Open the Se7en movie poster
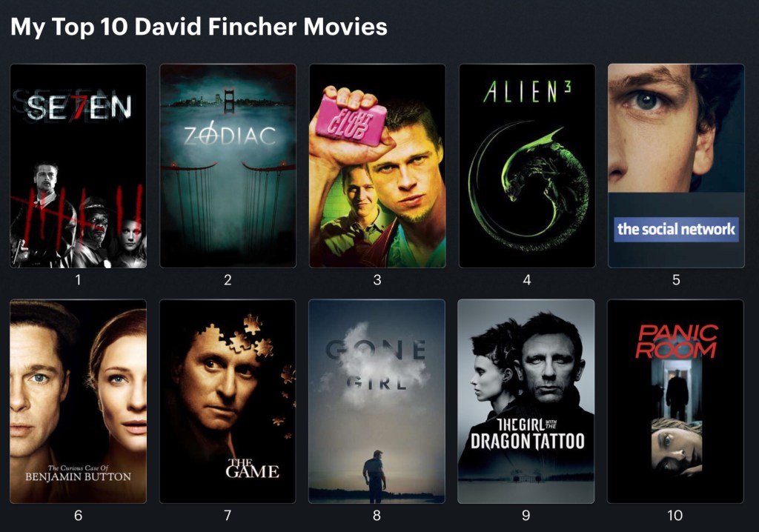 point(78,166)
